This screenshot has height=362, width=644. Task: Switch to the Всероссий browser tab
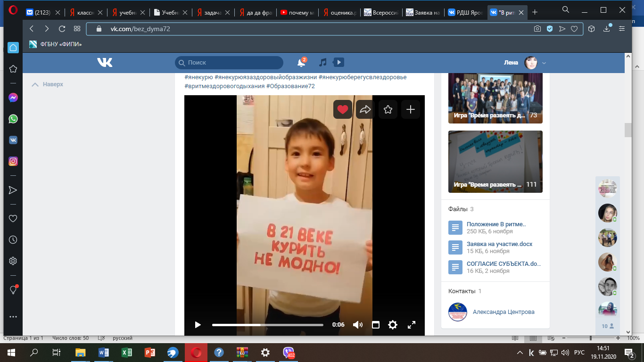pyautogui.click(x=382, y=13)
